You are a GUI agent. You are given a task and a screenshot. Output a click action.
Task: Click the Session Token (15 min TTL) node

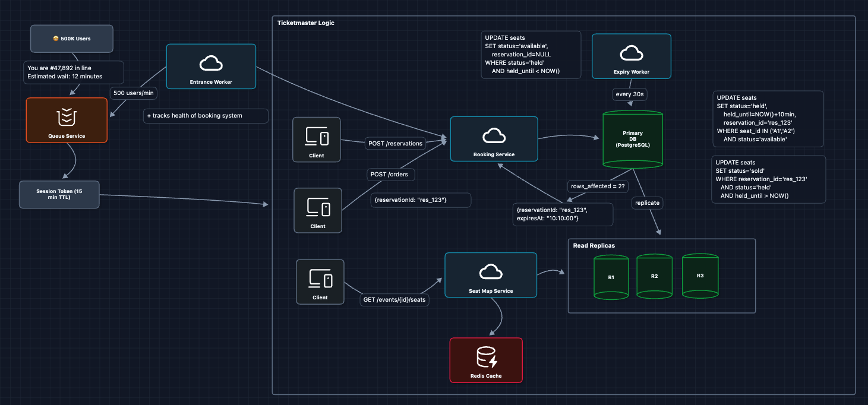[59, 195]
